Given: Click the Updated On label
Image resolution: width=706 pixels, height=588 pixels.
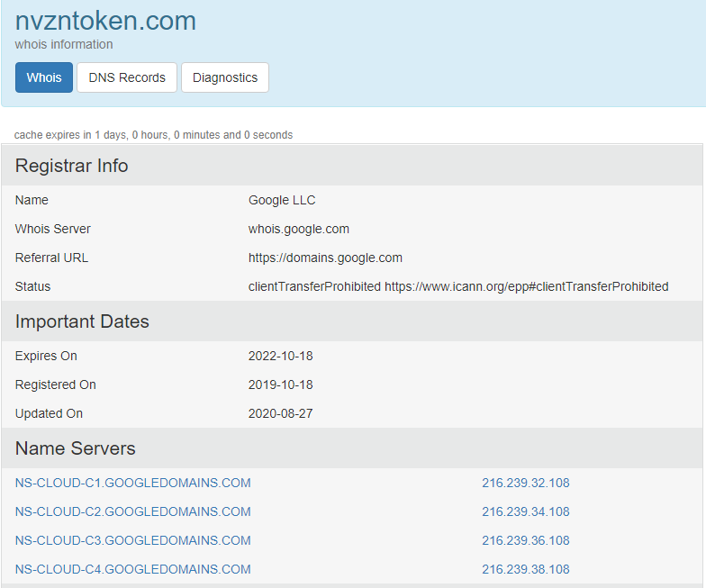Looking at the screenshot, I should pos(49,413).
